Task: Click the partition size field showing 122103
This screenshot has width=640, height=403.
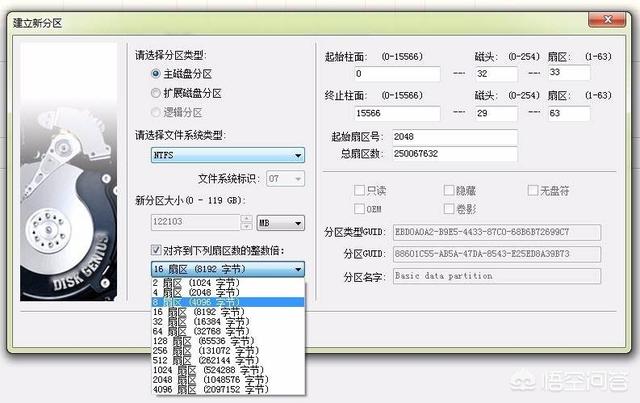Action: (196, 222)
